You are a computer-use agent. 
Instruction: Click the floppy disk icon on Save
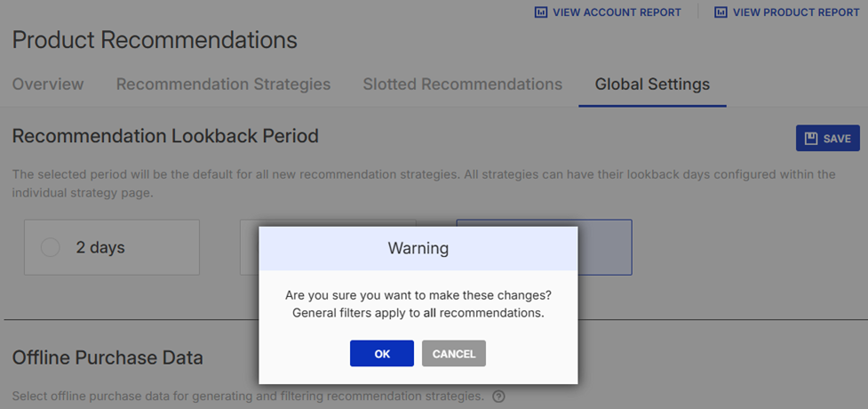pos(811,139)
